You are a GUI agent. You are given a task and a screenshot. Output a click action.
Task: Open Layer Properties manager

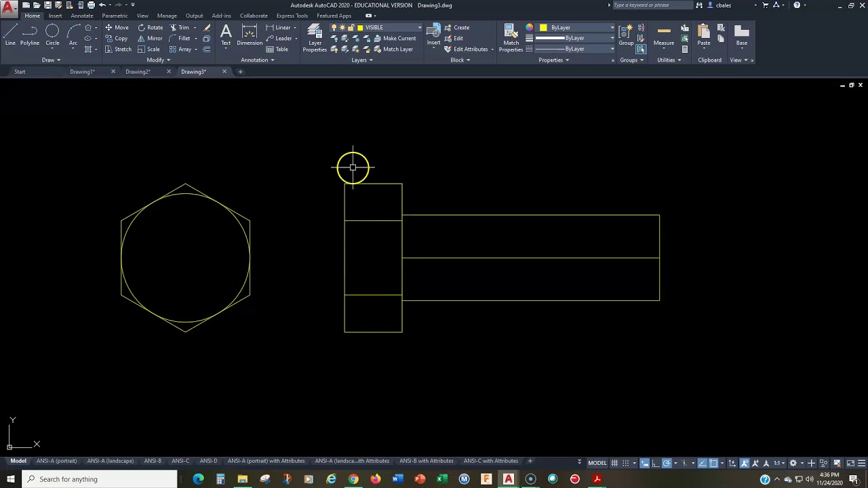click(315, 38)
